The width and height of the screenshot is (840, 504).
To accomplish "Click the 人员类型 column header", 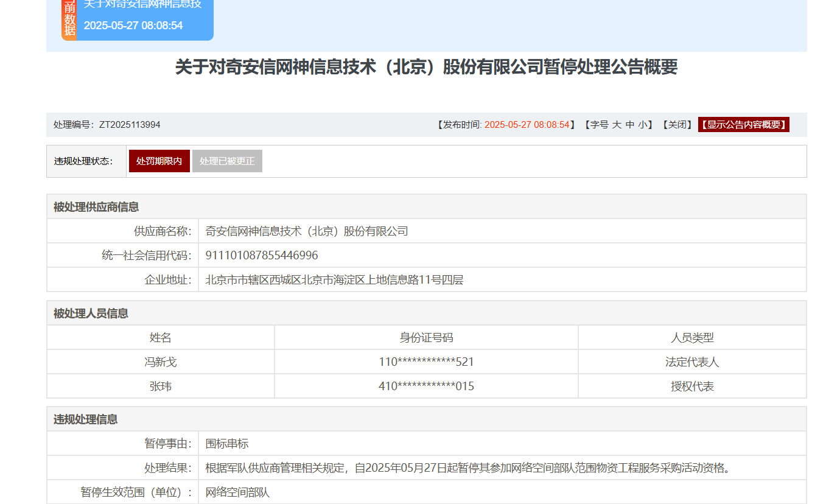I will coord(692,337).
